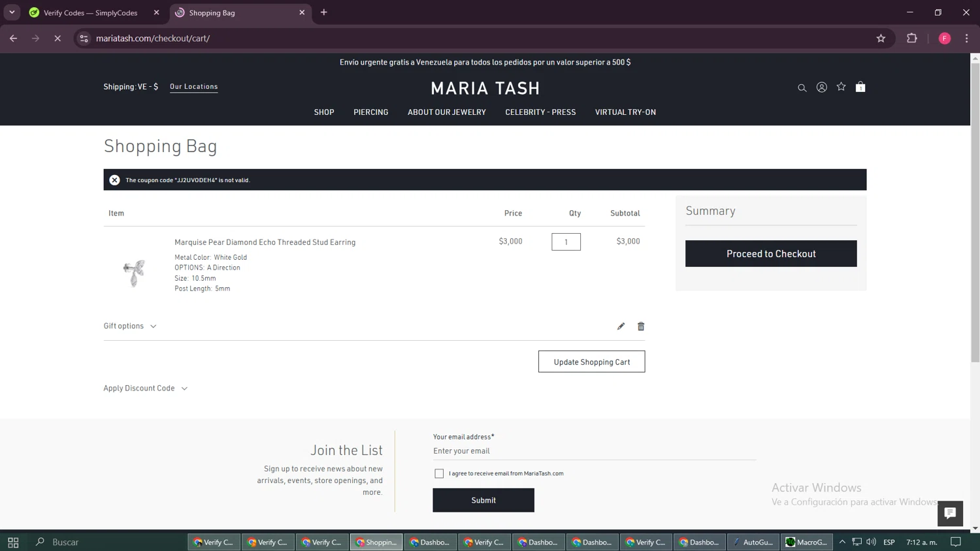
Task: Click the earring product thumbnail
Action: pos(134,273)
